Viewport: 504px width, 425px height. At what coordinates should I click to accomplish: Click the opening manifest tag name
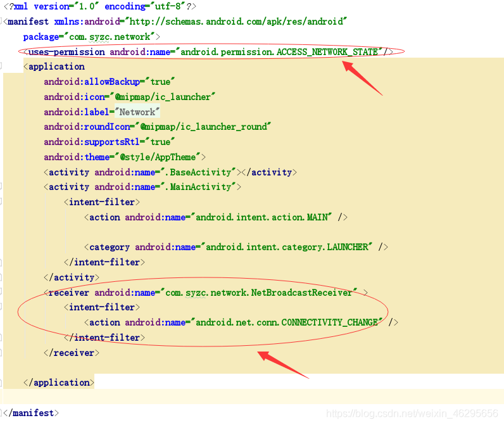coord(28,22)
